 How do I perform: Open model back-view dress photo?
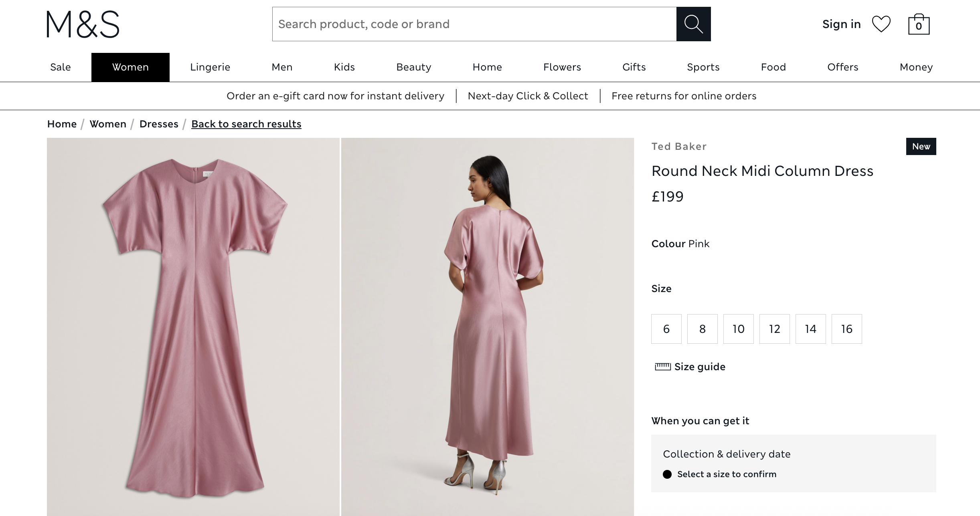click(x=487, y=327)
